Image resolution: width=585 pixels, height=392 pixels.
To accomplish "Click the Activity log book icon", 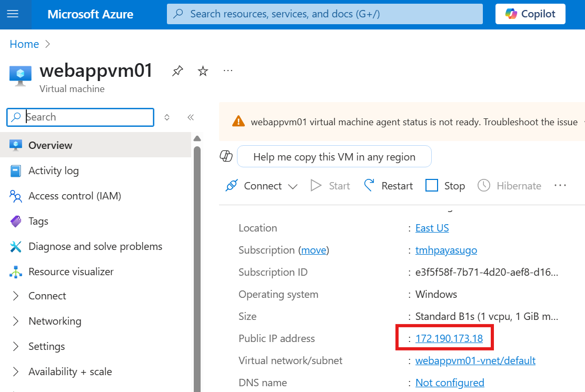I will pyautogui.click(x=16, y=171).
